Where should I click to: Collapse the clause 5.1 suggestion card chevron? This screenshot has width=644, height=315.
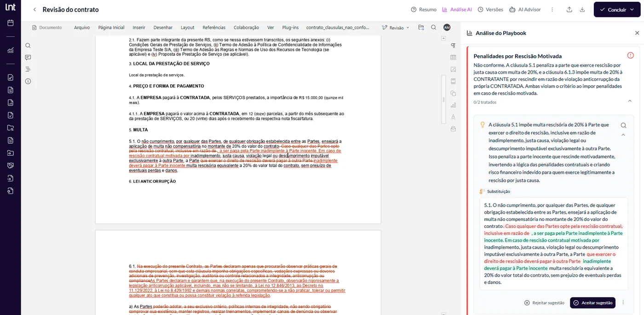point(623,135)
